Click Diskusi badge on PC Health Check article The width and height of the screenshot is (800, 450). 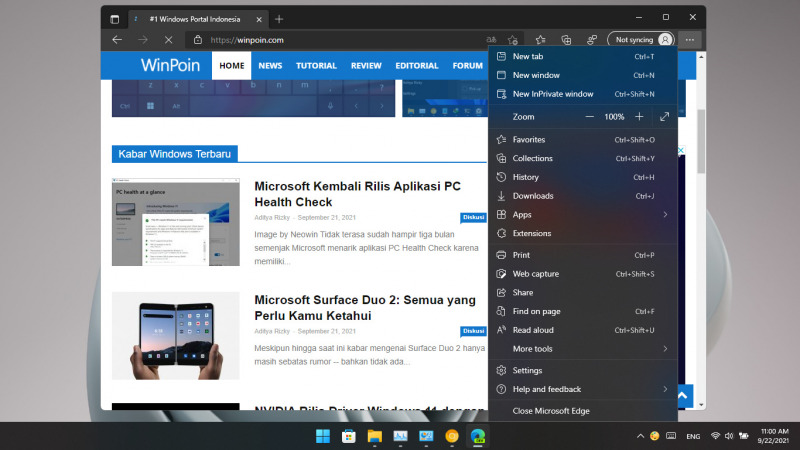click(x=473, y=217)
